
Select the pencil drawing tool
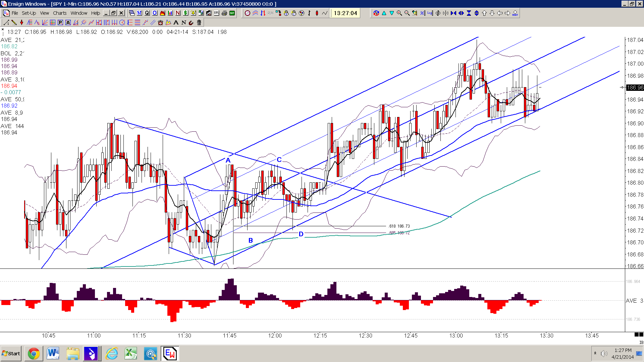(x=14, y=22)
